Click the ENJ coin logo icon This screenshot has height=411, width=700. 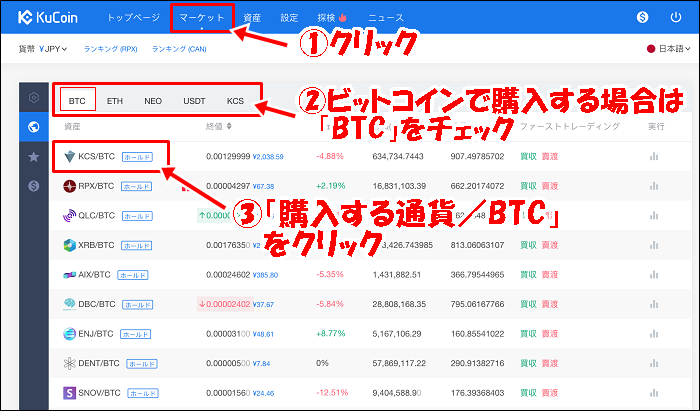pyautogui.click(x=69, y=334)
